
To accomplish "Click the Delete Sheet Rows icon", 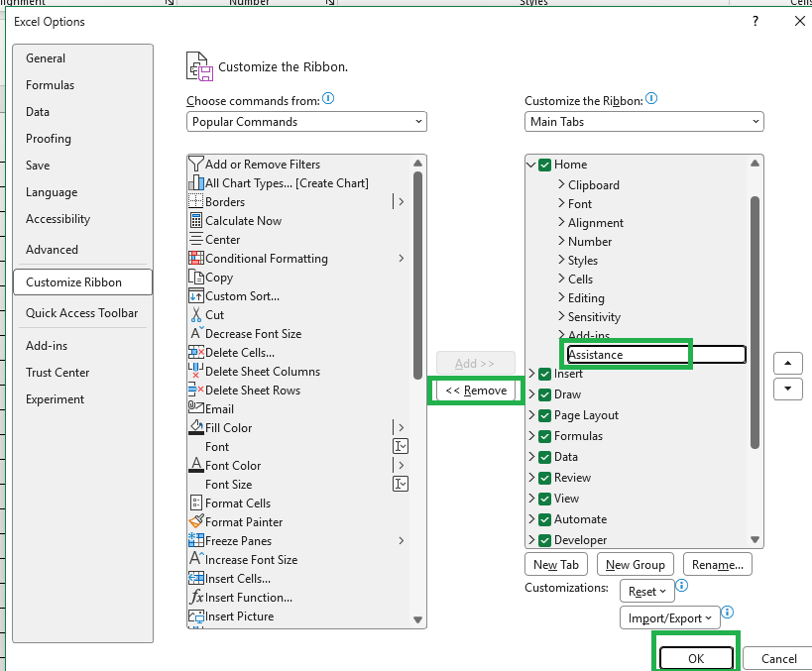I will [195, 390].
